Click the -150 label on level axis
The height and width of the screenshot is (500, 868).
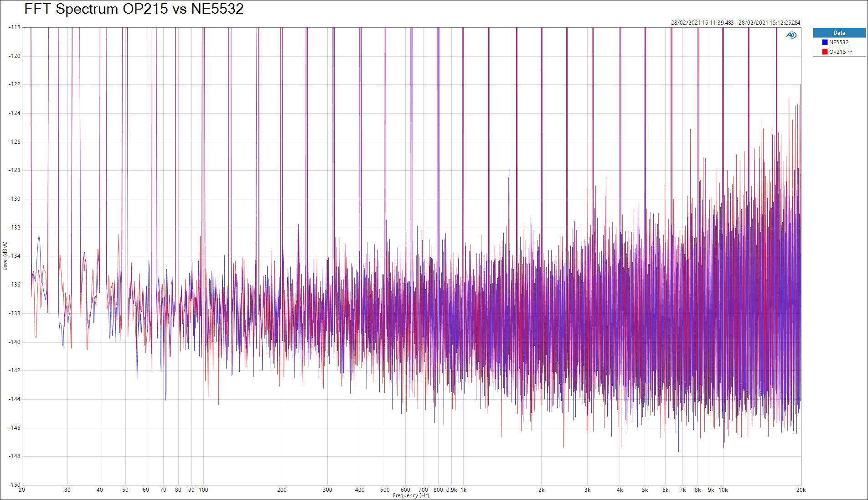(x=15, y=484)
